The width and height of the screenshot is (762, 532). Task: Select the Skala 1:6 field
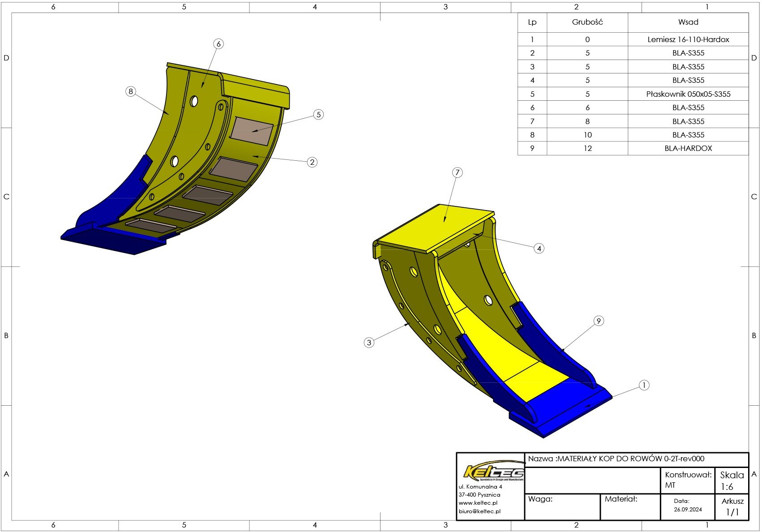tap(732, 481)
